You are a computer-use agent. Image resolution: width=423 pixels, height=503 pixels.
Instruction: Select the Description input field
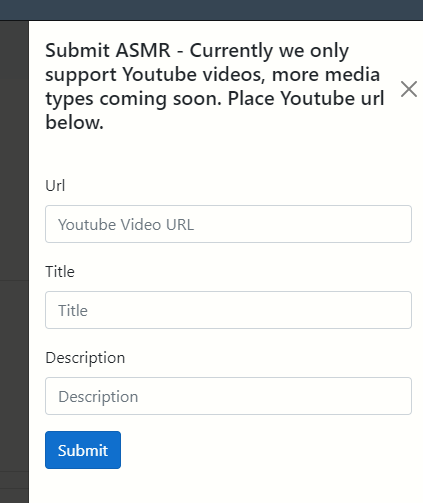tap(228, 396)
